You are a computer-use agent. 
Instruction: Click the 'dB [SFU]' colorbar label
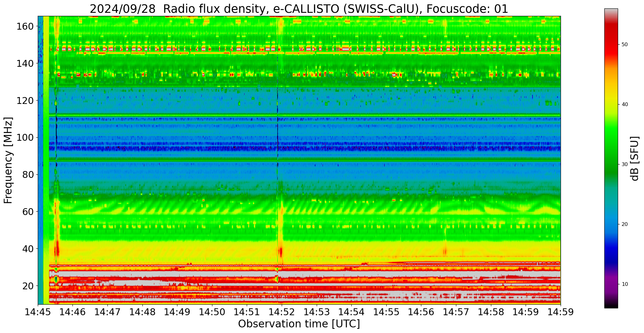coord(635,158)
